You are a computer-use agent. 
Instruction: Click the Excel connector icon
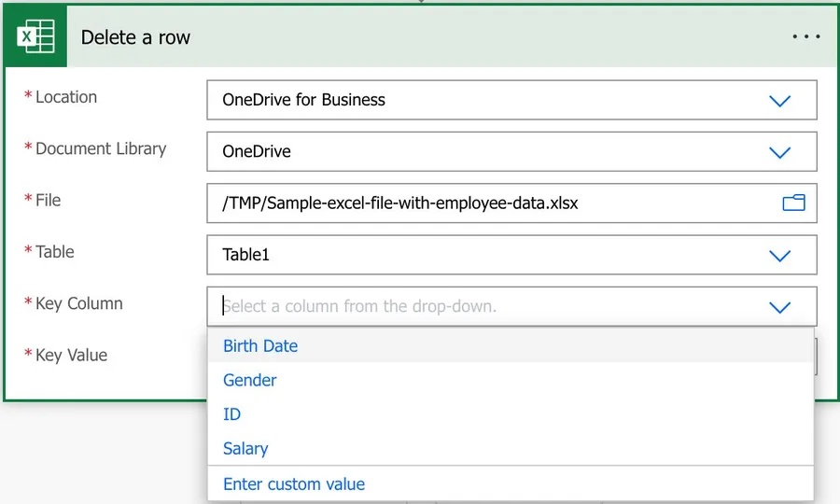click(x=35, y=37)
